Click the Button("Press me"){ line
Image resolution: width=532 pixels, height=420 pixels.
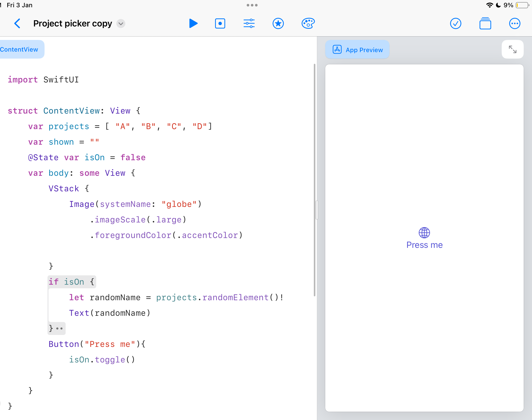pyautogui.click(x=97, y=344)
